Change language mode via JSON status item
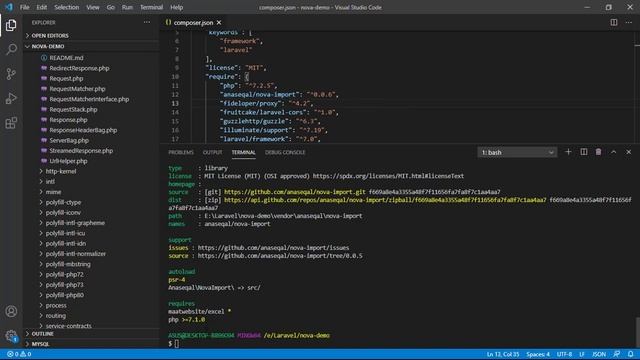Viewport: 640px width, 360px height. (x=599, y=354)
